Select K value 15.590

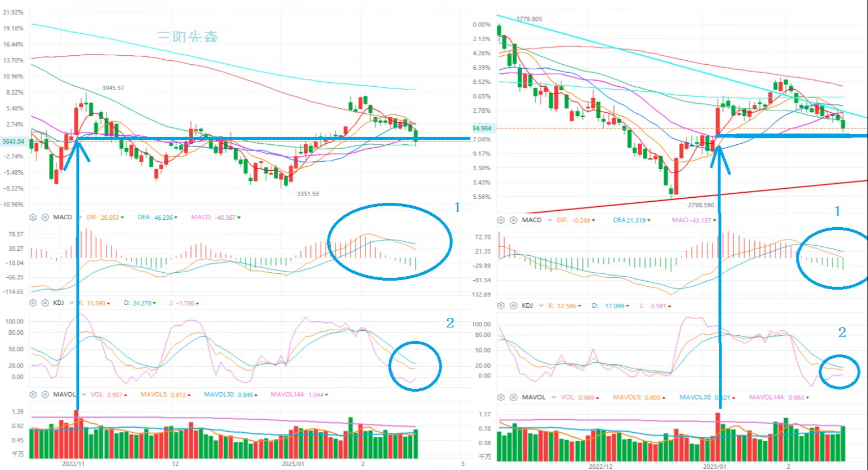click(x=96, y=303)
